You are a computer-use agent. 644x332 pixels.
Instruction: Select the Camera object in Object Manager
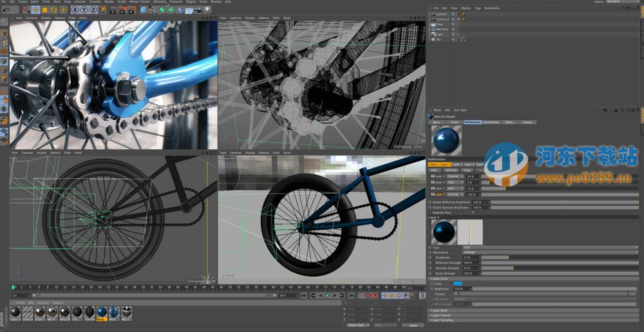click(440, 14)
